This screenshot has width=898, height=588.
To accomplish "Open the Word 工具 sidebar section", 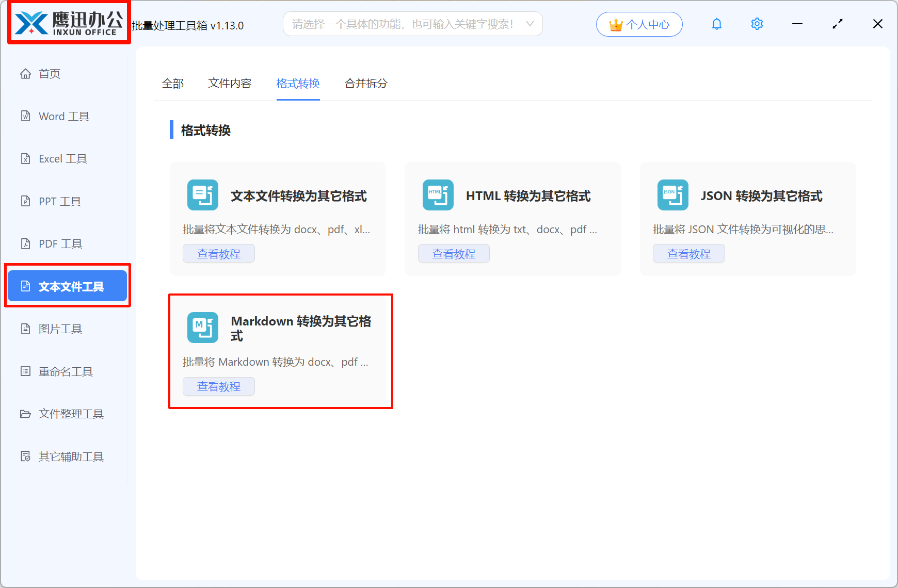I will click(x=63, y=116).
